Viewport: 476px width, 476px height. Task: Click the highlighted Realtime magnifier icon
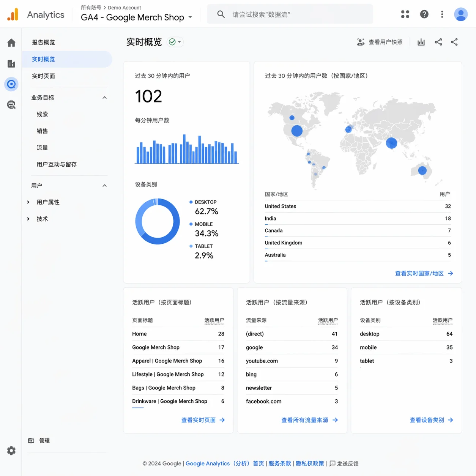tap(11, 84)
